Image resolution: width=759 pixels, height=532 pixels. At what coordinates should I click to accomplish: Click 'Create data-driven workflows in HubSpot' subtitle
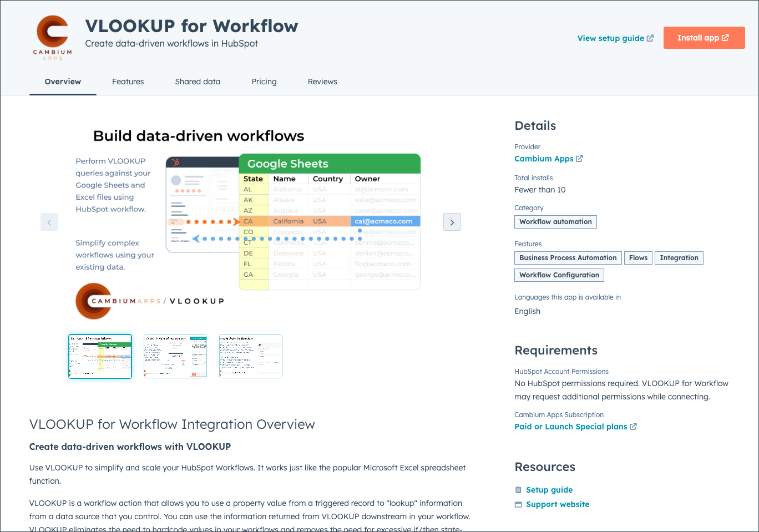[x=171, y=43]
